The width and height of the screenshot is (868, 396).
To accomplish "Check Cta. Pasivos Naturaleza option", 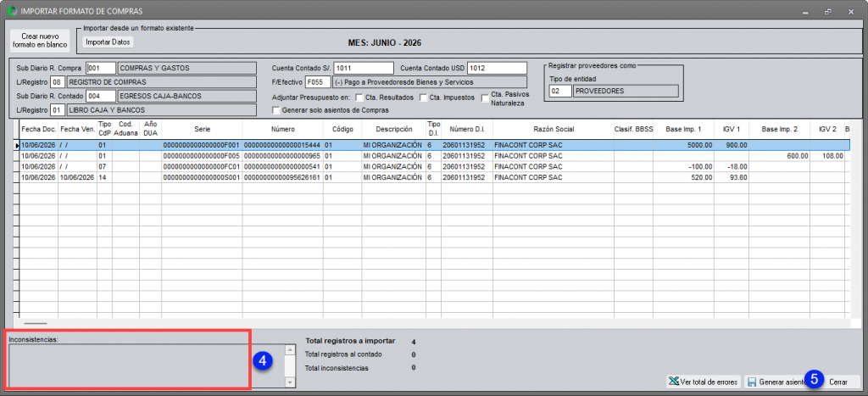I will pyautogui.click(x=485, y=98).
